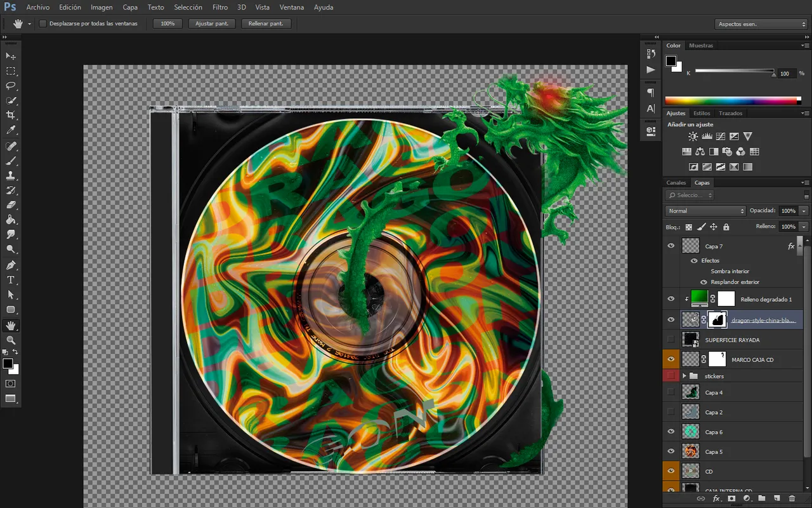
Task: Add a Brightness/Contrast adjustment
Action: [693, 137]
